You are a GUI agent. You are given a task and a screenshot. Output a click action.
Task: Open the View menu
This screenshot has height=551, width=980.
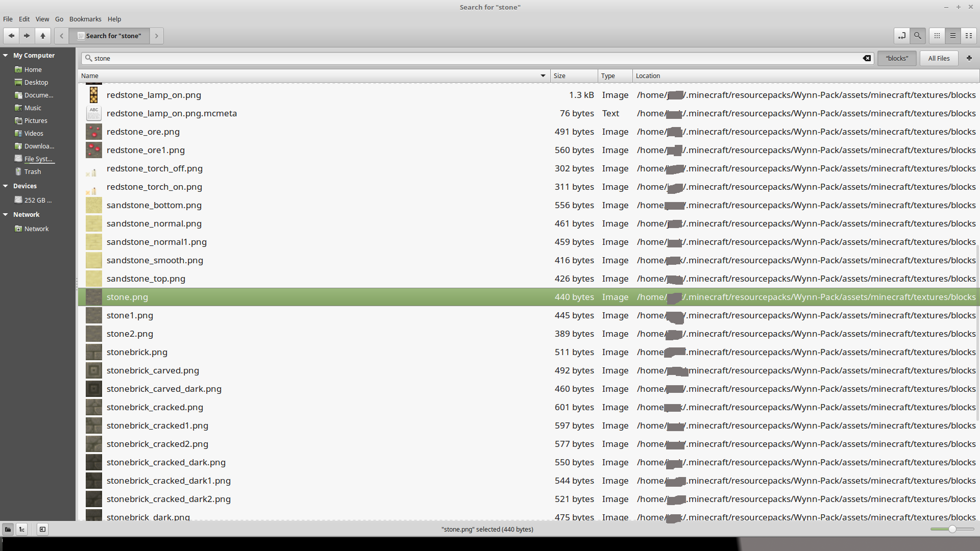(42, 19)
